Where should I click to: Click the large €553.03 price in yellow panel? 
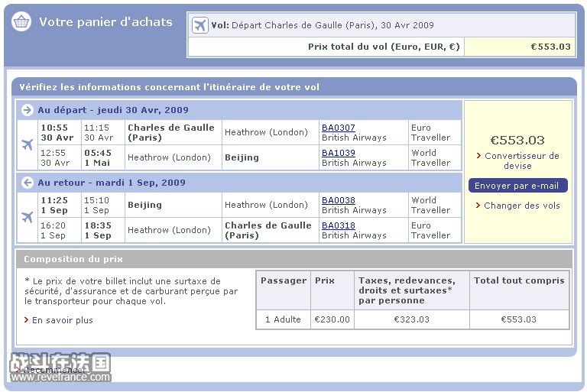pos(517,141)
